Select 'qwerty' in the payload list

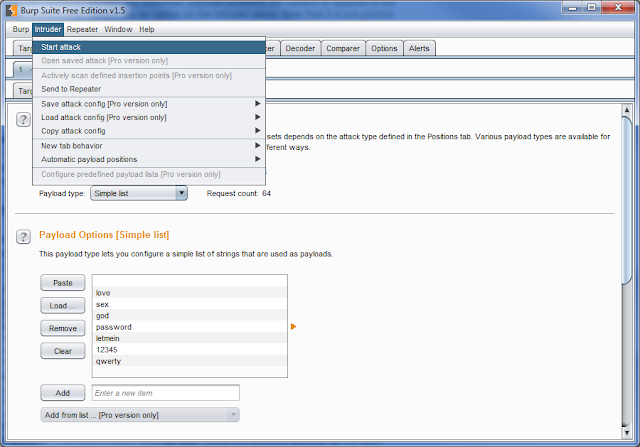point(189,361)
